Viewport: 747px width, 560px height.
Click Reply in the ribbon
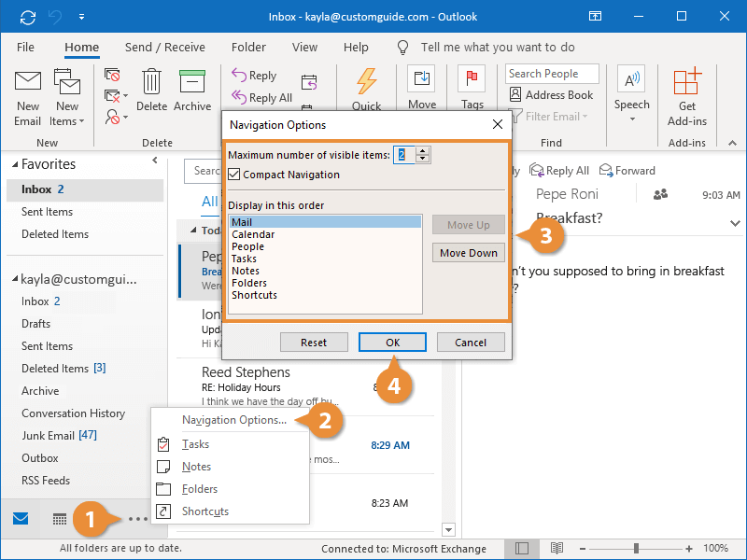[x=254, y=76]
